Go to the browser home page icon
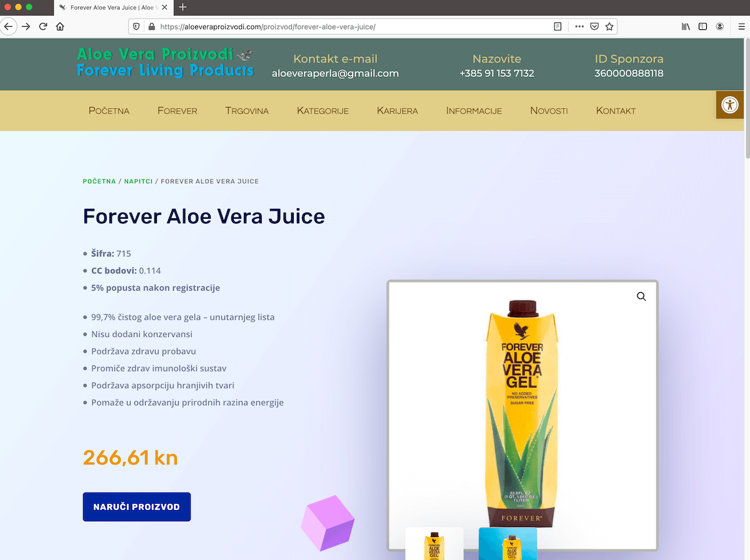Screen dimensions: 750x560 pos(60,27)
